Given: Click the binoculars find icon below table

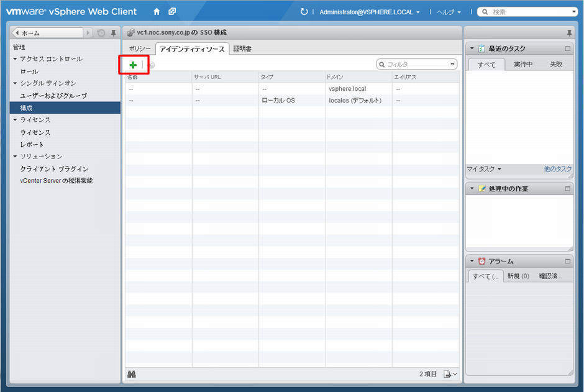Looking at the screenshot, I should pyautogui.click(x=131, y=374).
